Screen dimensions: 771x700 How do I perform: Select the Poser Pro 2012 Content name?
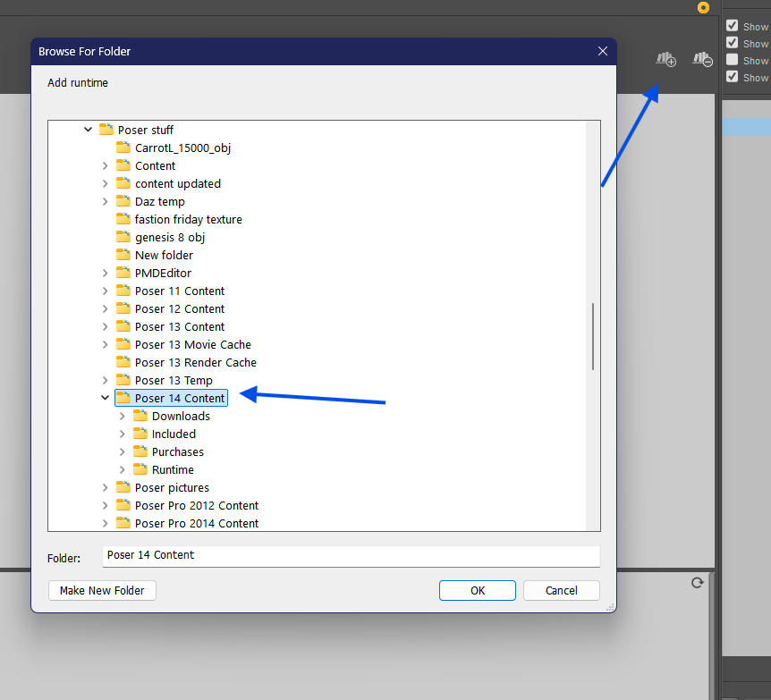click(x=197, y=505)
